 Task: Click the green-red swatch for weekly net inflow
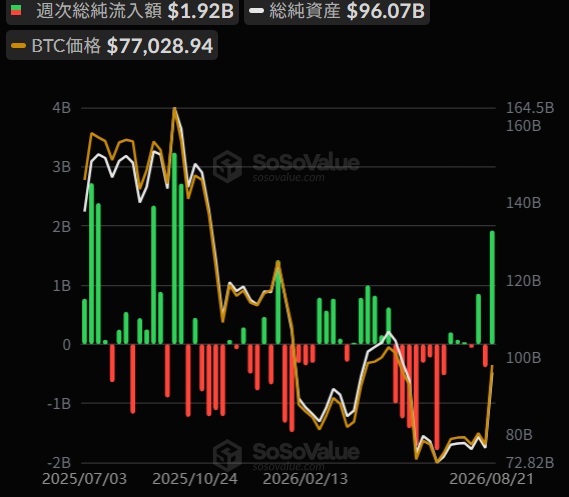tap(16, 10)
